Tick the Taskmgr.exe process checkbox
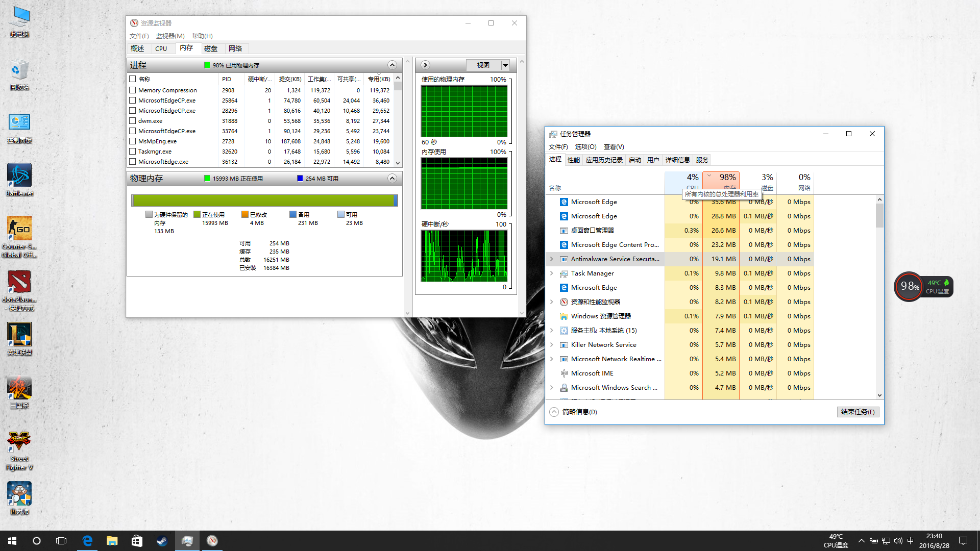980x551 pixels. [133, 152]
